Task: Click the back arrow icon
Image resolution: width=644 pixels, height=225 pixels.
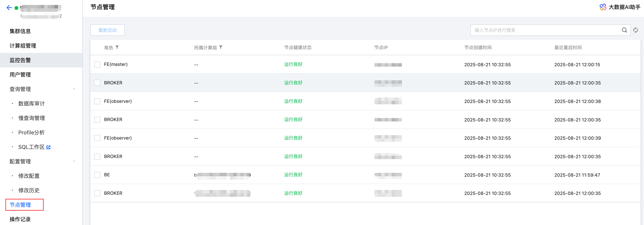Action: click(9, 8)
